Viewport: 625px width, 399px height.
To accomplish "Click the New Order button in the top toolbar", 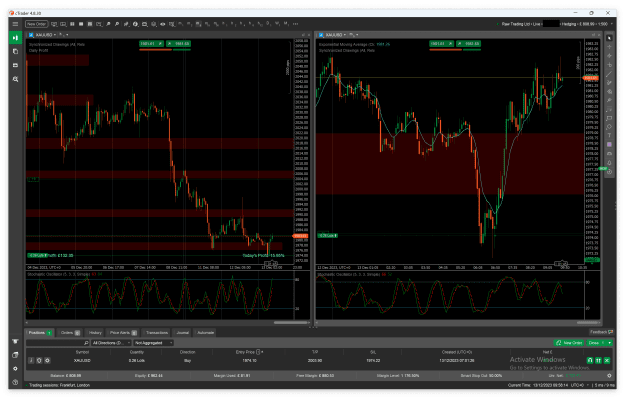I will point(36,24).
